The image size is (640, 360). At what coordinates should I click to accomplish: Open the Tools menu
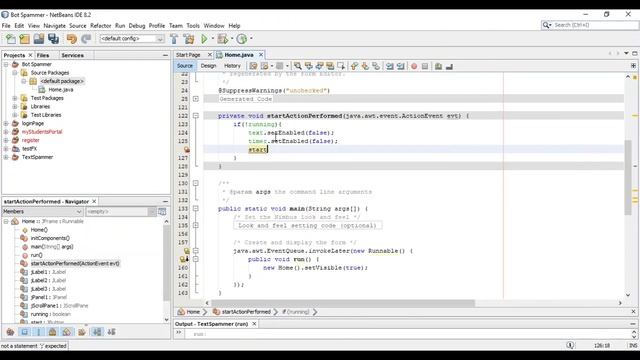tap(193, 26)
